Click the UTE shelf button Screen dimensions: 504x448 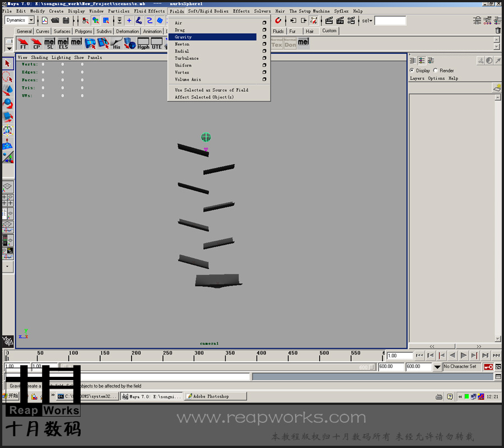coord(157,43)
